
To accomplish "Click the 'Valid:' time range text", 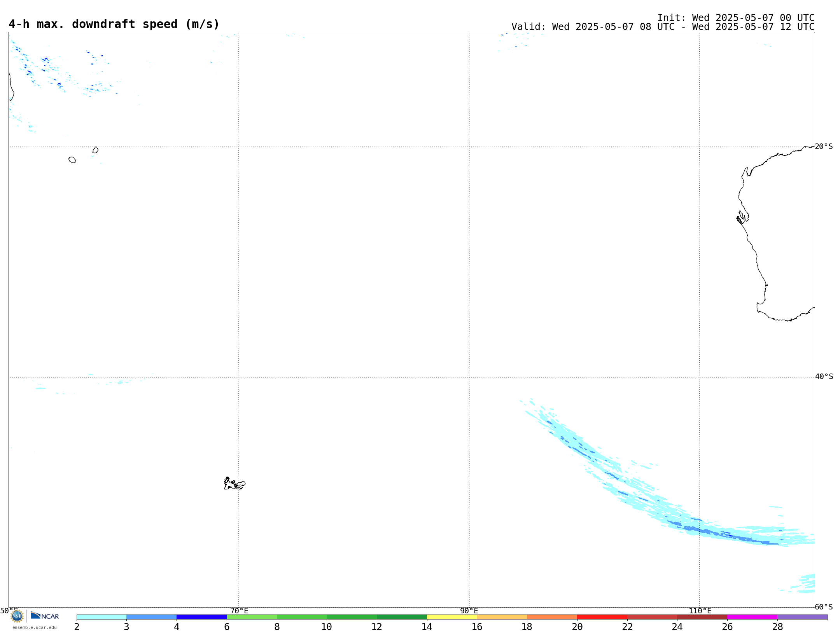I will pos(663,27).
